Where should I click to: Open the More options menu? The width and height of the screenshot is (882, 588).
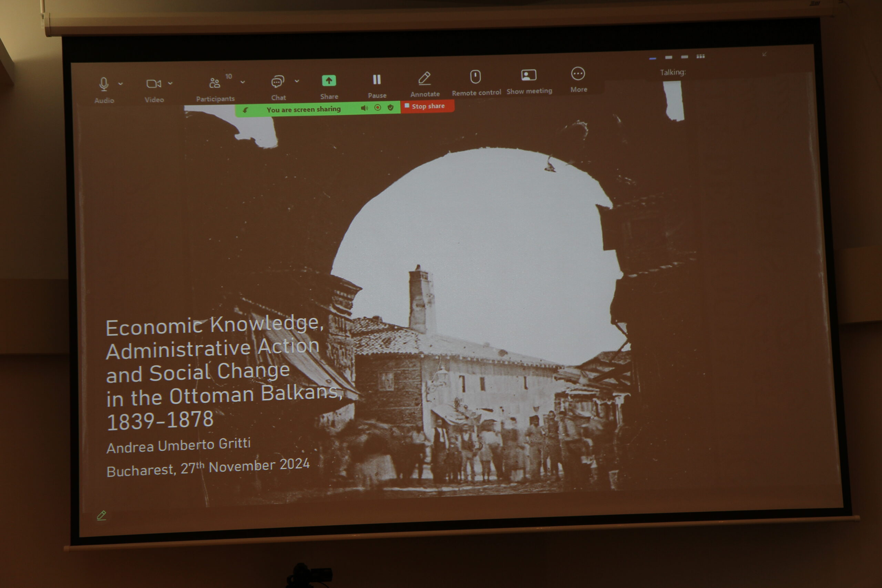click(x=577, y=74)
